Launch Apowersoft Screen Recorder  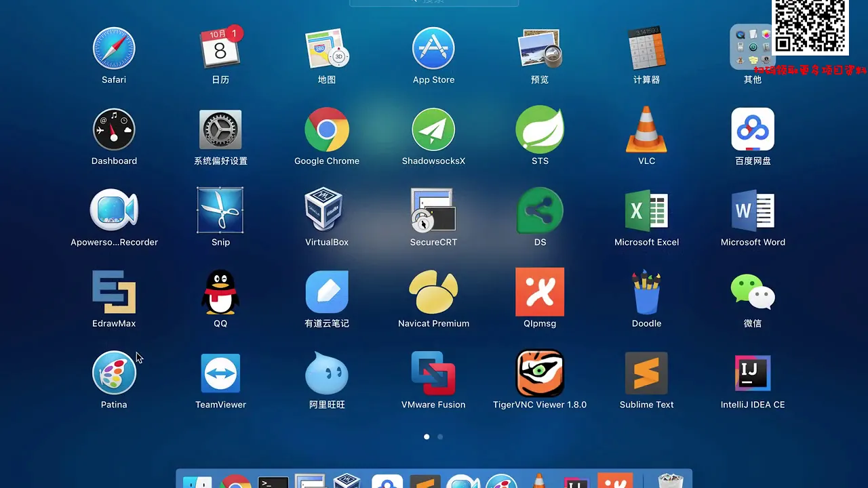pyautogui.click(x=114, y=211)
